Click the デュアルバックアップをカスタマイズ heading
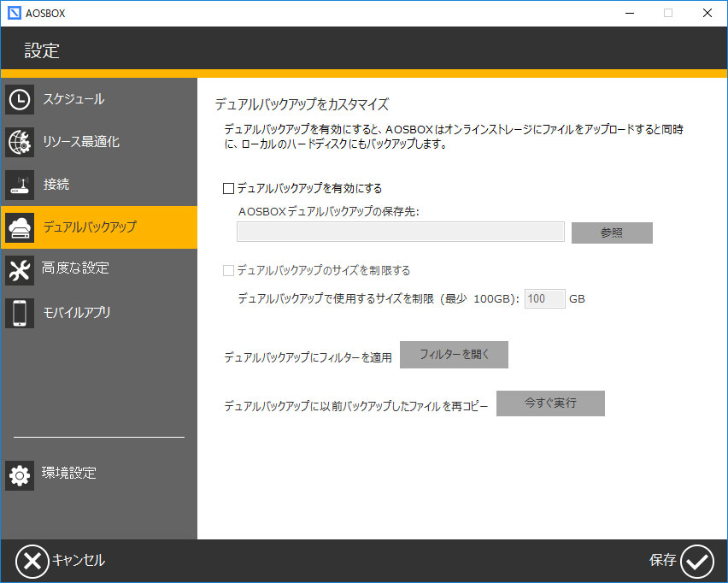The image size is (728, 583). point(302,104)
